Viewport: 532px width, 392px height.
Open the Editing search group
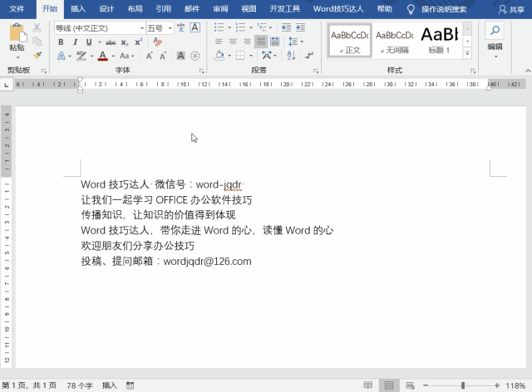coord(495,40)
